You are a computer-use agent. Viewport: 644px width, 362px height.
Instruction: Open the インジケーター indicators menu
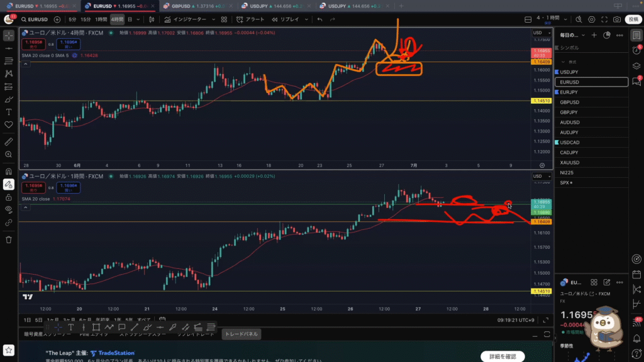186,19
